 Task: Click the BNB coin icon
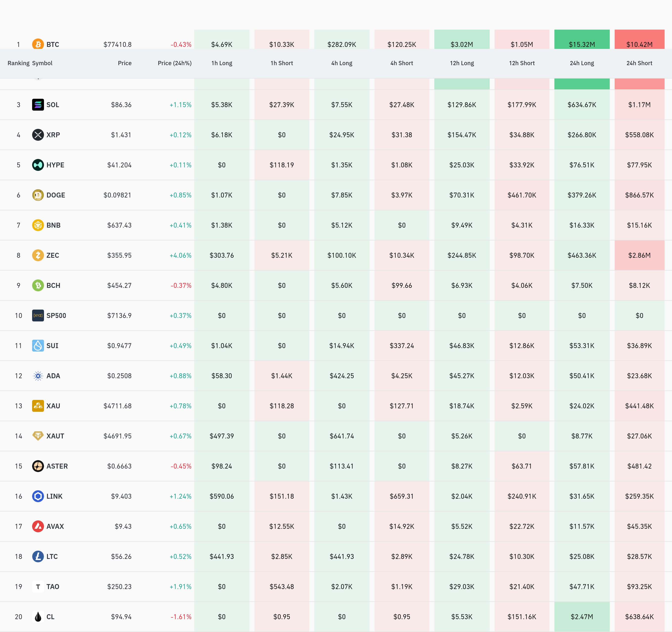tap(38, 225)
